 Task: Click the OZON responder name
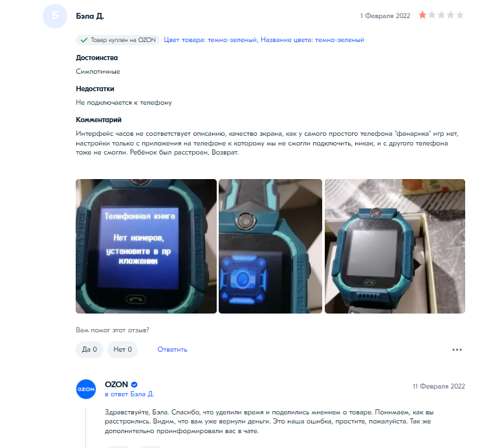point(116,385)
